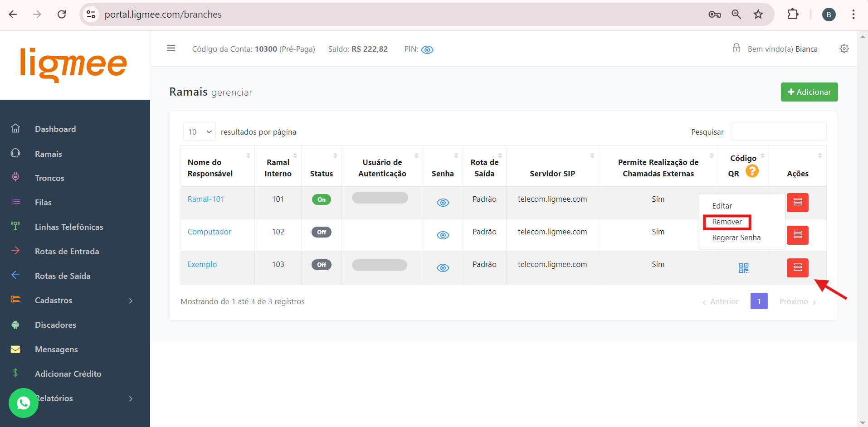Click the Pesquisar search field

(779, 132)
